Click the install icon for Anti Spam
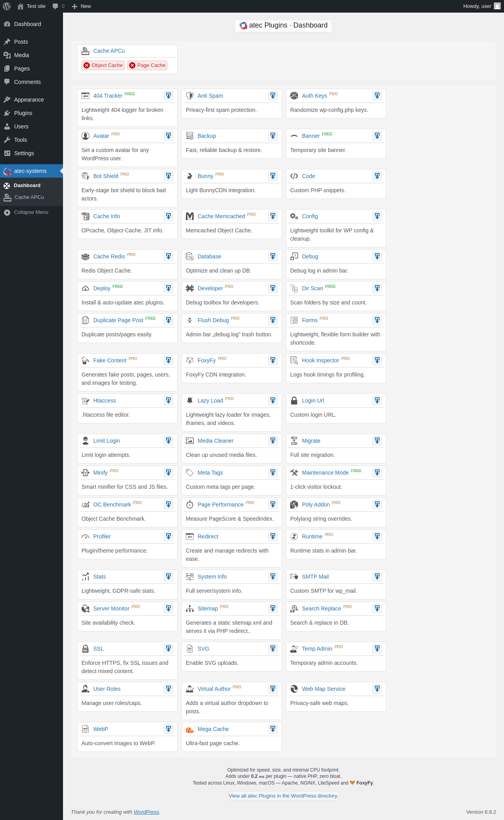The image size is (504, 820). [x=273, y=96]
